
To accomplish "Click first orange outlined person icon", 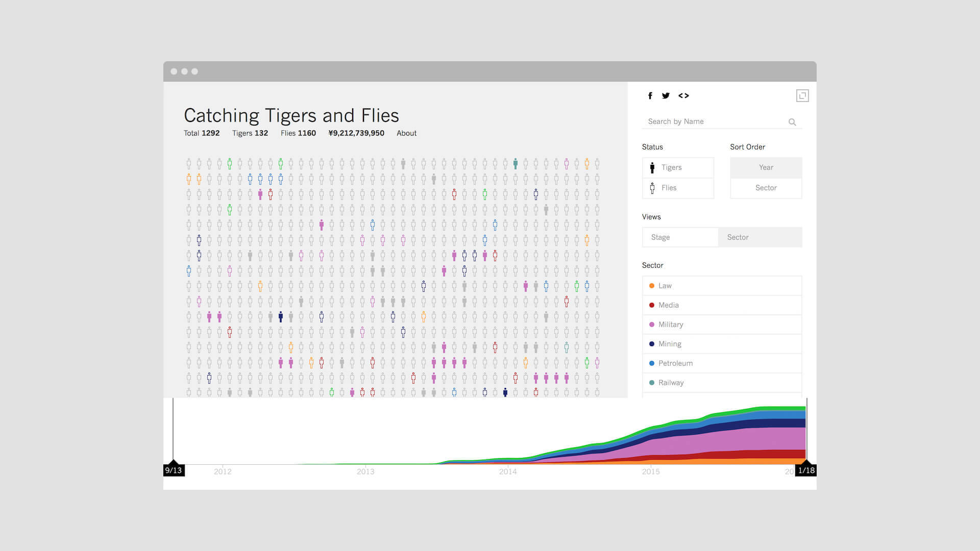I will pyautogui.click(x=587, y=164).
